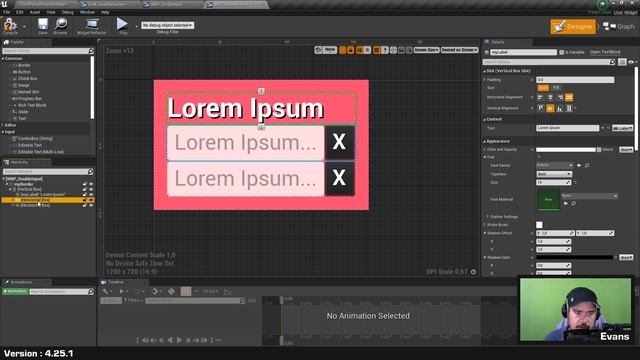Set horizontal alignment to fill
This screenshot has width=640, height=360.
569,97
